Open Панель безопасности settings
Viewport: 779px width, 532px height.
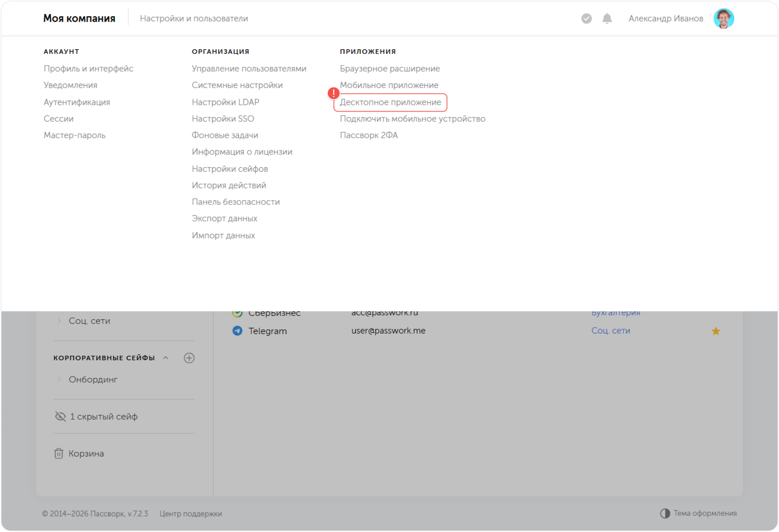click(235, 202)
